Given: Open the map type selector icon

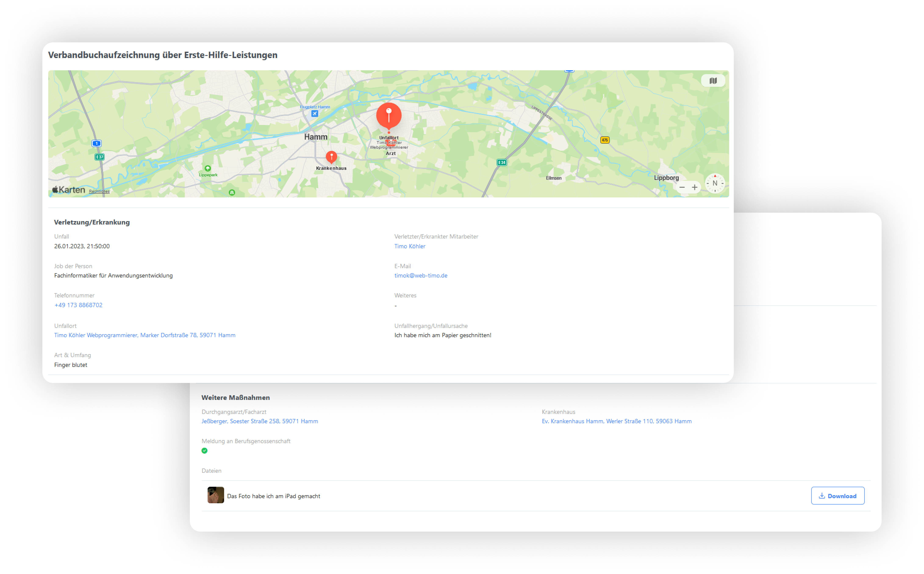Looking at the screenshot, I should coord(713,80).
